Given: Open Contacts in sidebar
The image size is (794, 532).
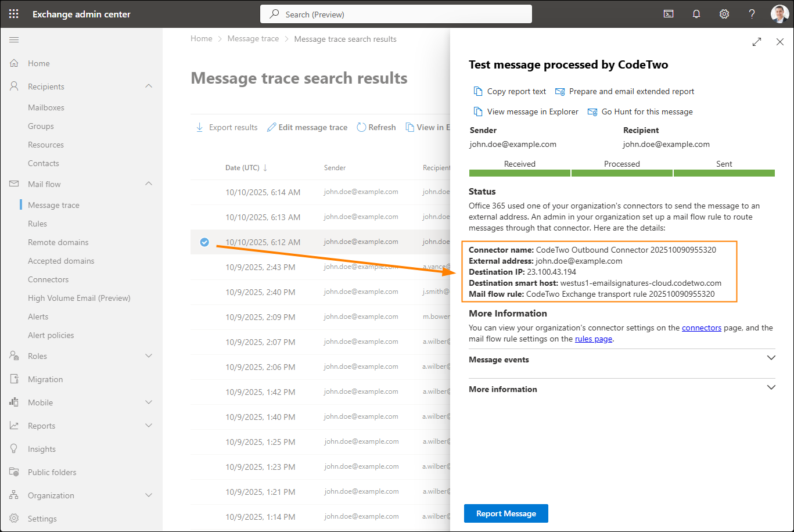Looking at the screenshot, I should 44,163.
